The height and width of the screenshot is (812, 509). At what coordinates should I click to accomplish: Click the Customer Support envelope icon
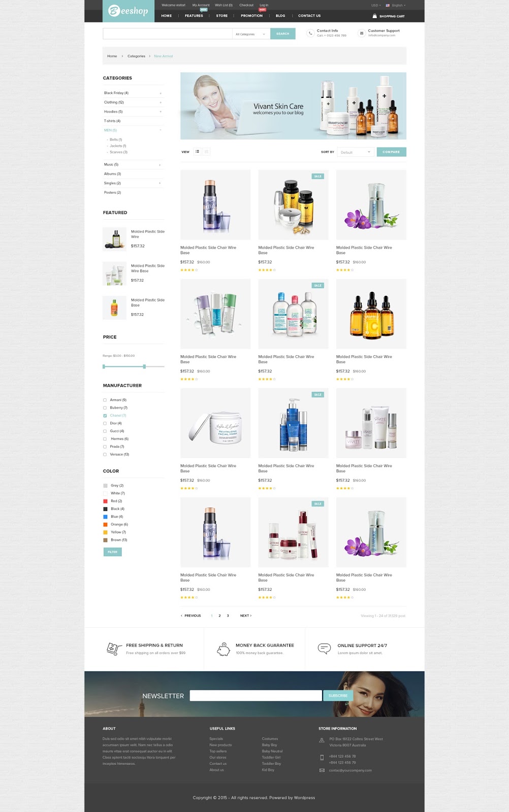click(362, 33)
